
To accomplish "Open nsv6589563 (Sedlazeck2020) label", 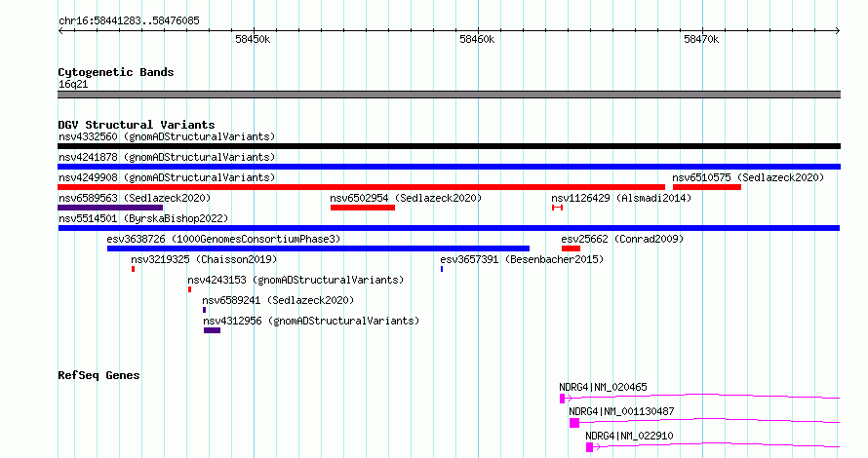I will 135,198.
